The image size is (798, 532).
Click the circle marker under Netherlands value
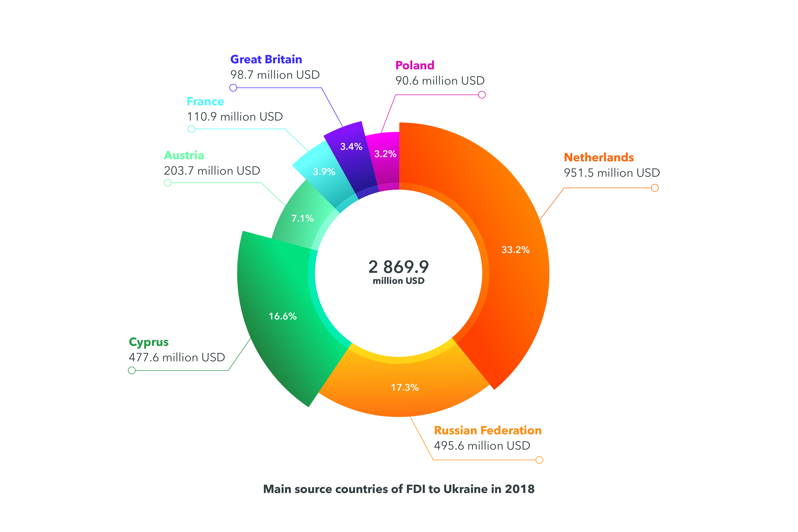(x=655, y=188)
